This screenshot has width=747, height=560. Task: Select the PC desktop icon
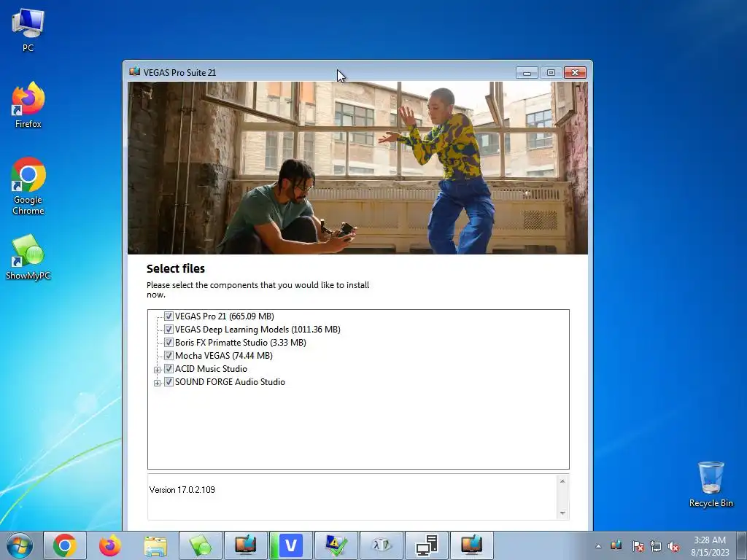pos(28,30)
